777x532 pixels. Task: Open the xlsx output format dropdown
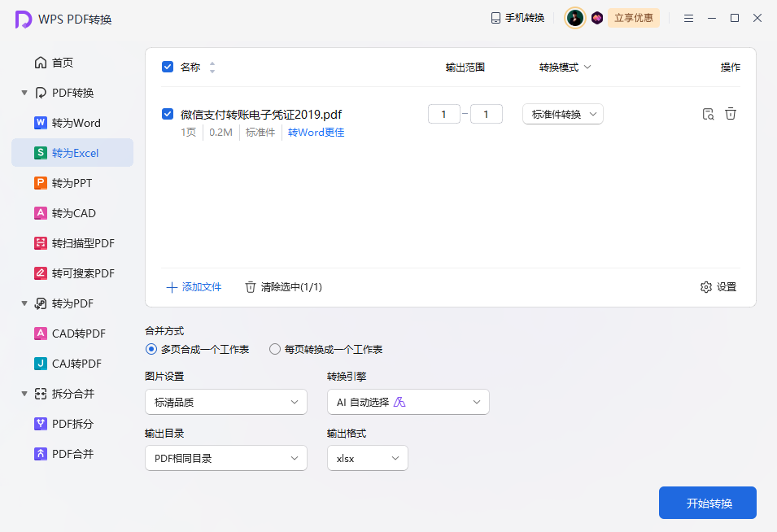[367, 458]
